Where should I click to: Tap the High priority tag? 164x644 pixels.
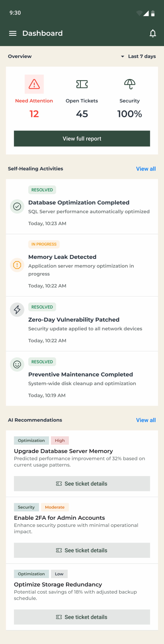coord(60,440)
